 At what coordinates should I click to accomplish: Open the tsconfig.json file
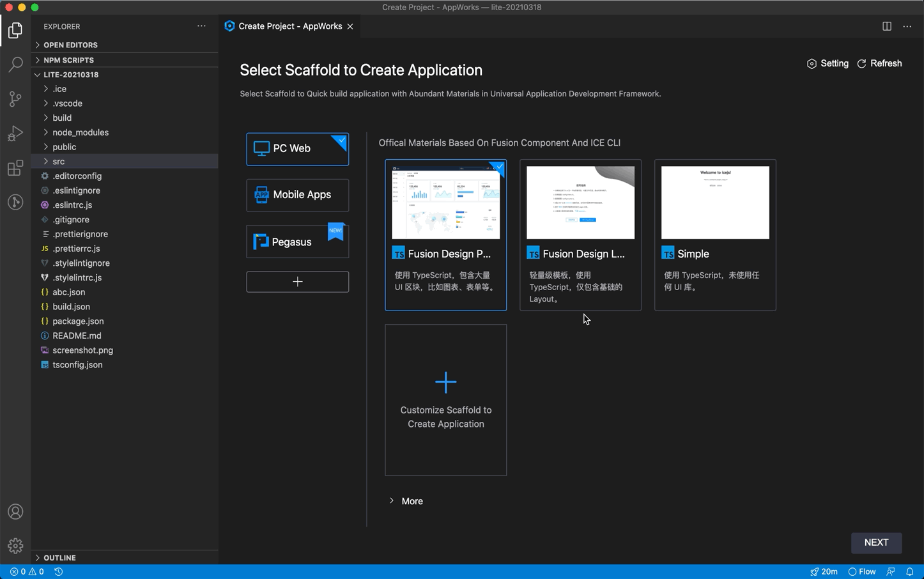pyautogui.click(x=125, y=365)
